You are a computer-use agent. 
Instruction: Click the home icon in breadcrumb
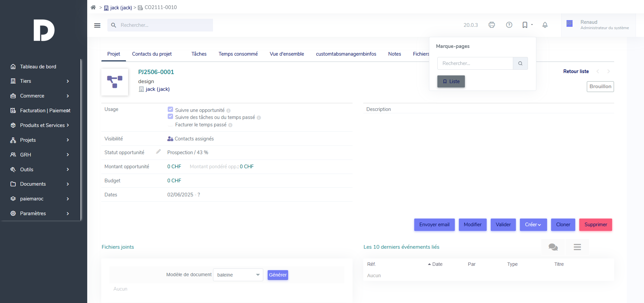[x=93, y=7]
